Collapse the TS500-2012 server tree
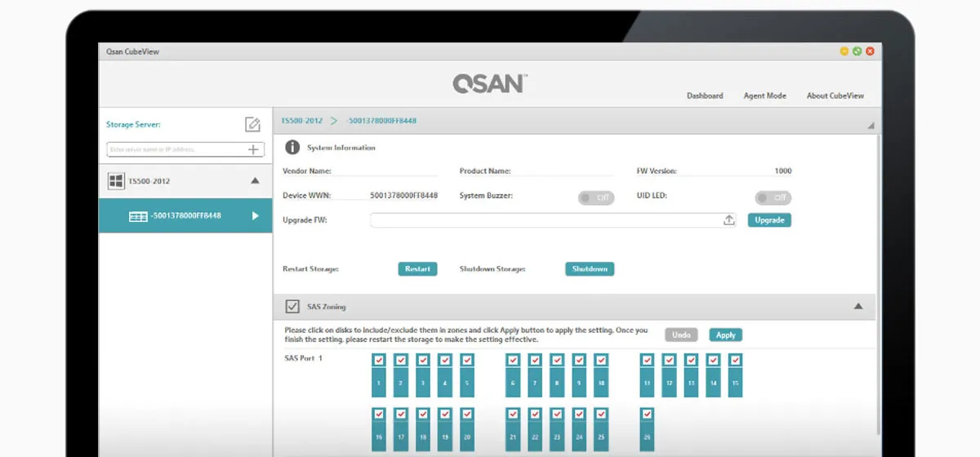 click(x=255, y=181)
